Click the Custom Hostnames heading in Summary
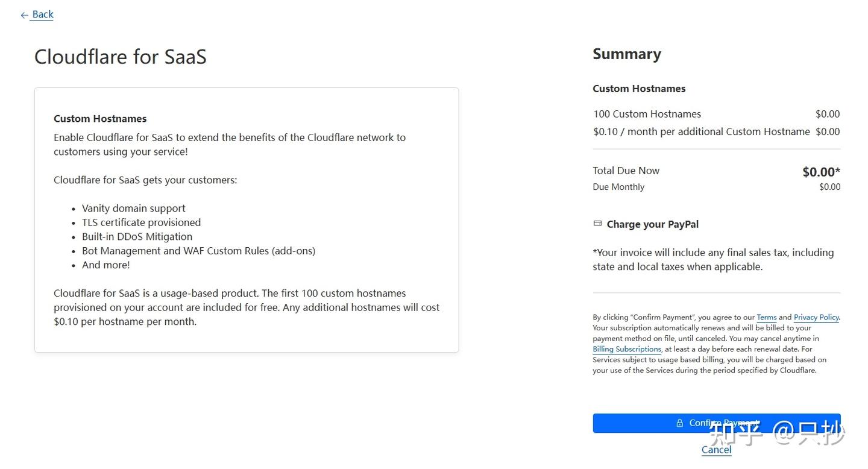Screen dimensions: 868x469 tap(639, 88)
